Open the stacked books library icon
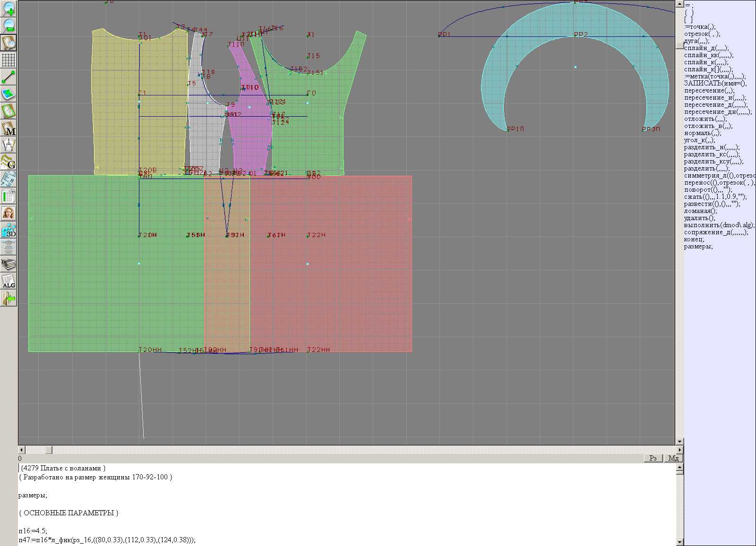Screen dimensions: 756x546 pyautogui.click(x=9, y=264)
